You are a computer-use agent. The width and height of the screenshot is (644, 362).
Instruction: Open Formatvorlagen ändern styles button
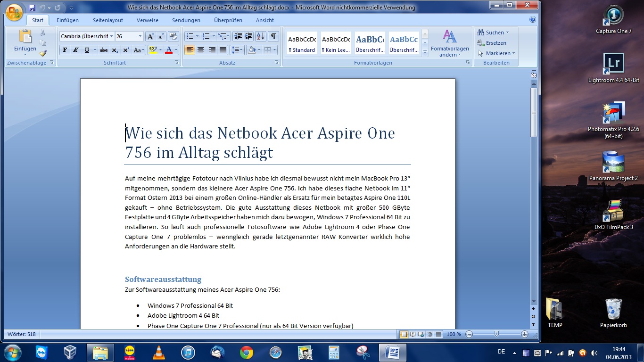tap(450, 43)
